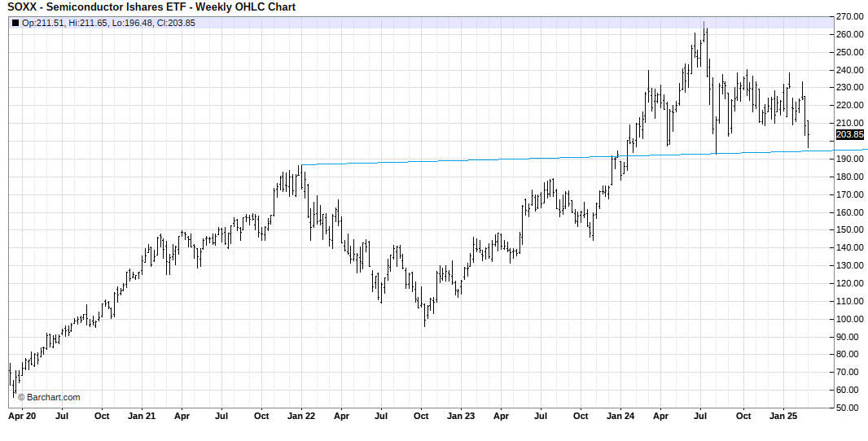Image resolution: width=868 pixels, height=441 pixels.
Task: Click the 240.00 price axis label
Action: pos(851,70)
